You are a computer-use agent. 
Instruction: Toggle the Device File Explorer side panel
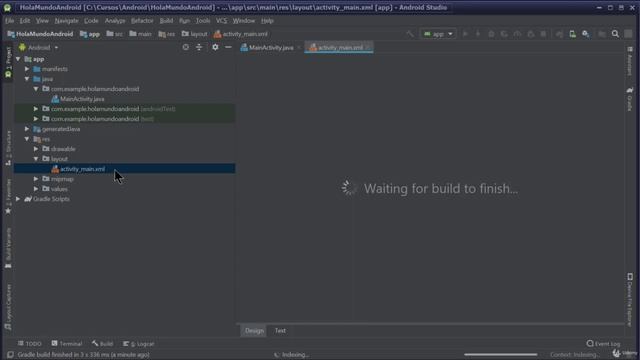point(630,300)
